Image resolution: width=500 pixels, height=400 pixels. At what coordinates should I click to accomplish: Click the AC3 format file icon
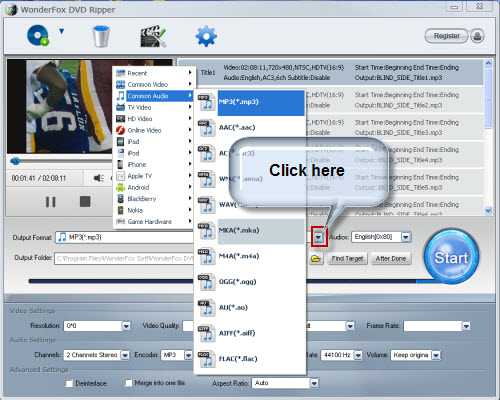point(206,154)
